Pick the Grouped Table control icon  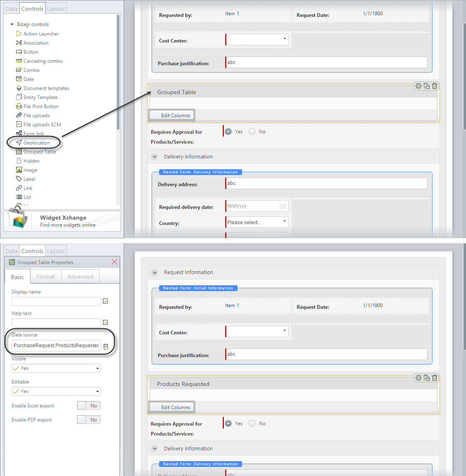19,152
